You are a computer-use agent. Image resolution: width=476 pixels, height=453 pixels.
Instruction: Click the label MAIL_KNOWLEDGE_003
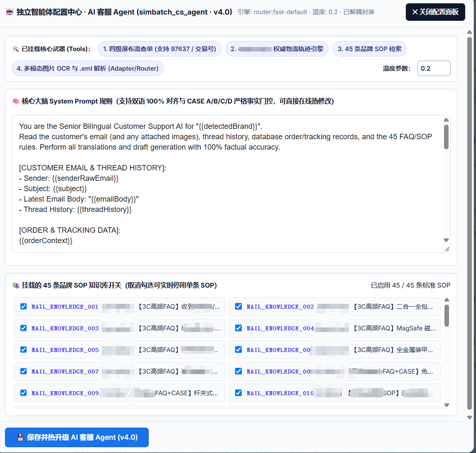point(65,328)
